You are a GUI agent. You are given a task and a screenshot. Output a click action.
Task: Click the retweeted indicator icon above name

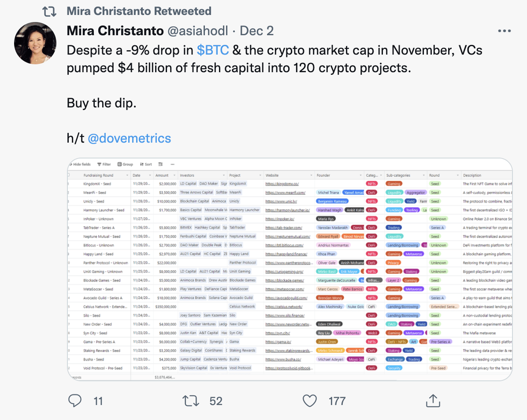coord(49,11)
